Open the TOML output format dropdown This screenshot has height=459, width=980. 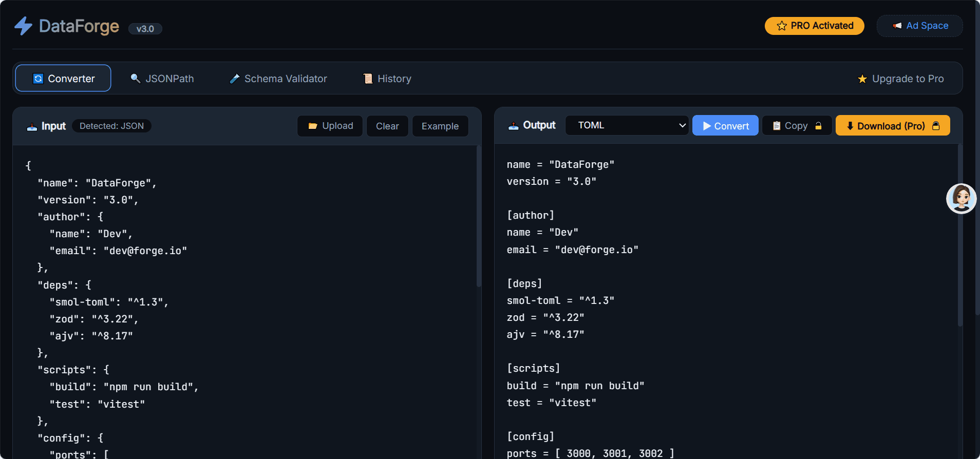[627, 125]
